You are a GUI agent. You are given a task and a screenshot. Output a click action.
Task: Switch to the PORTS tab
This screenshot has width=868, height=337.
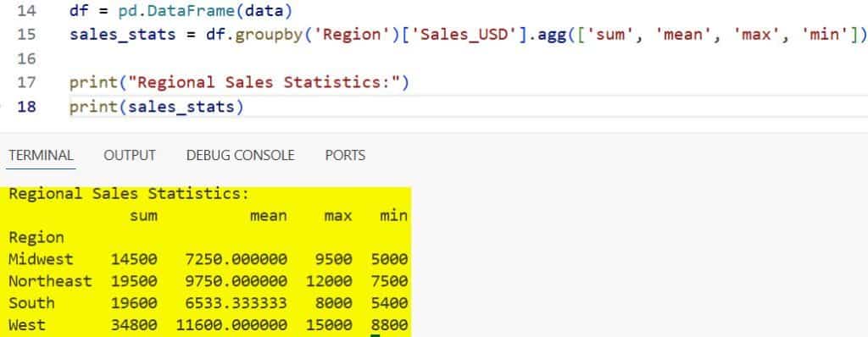point(346,156)
